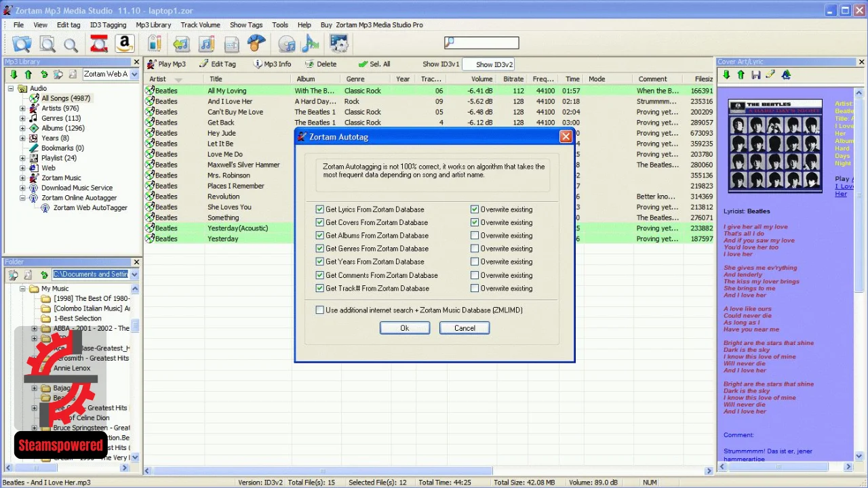Click the Amazon search toolbar icon
The image size is (868, 488).
point(124,44)
